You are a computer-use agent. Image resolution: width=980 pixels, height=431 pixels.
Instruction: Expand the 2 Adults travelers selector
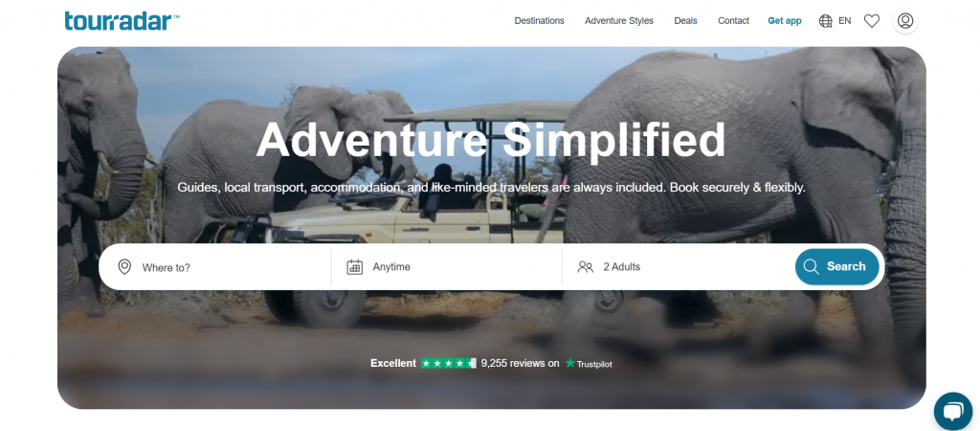coord(679,267)
